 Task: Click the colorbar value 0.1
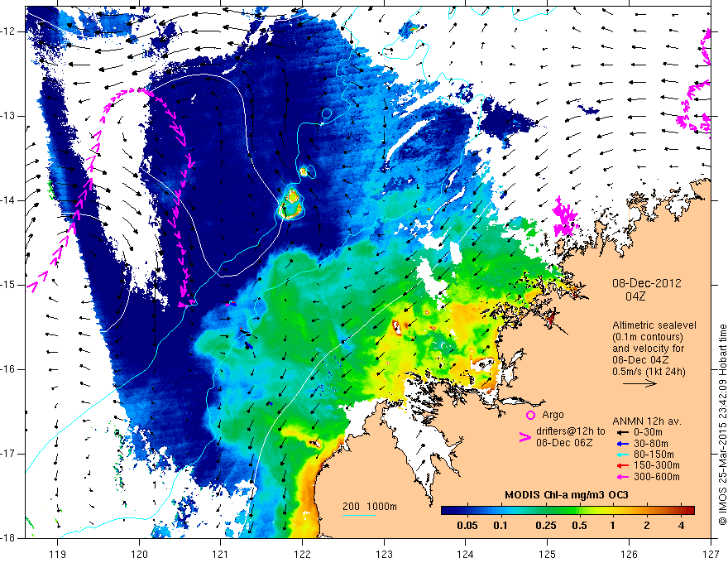pyautogui.click(x=500, y=526)
